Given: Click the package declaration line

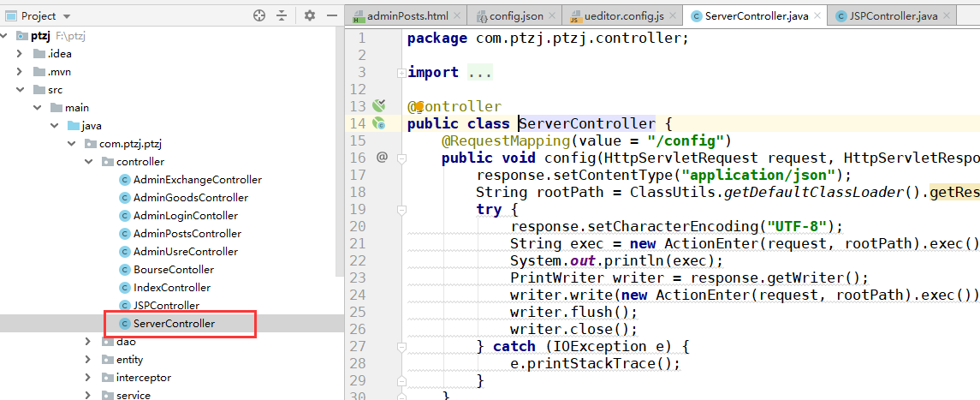Looking at the screenshot, I should (x=548, y=39).
